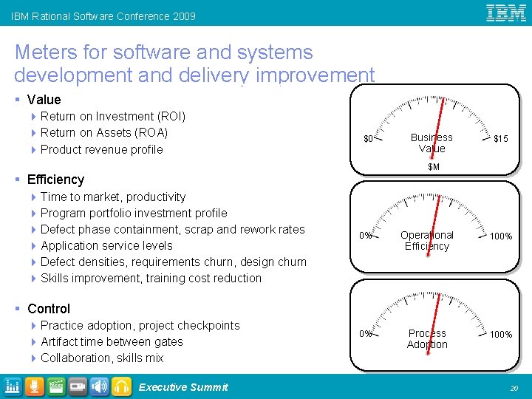
Task: Click the 'Value' heading
Action: [x=44, y=100]
